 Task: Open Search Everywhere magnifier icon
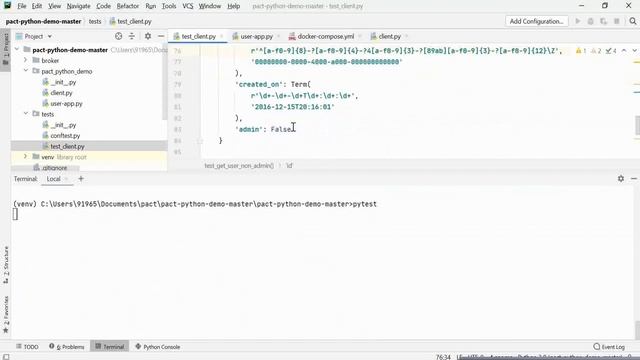point(633,21)
